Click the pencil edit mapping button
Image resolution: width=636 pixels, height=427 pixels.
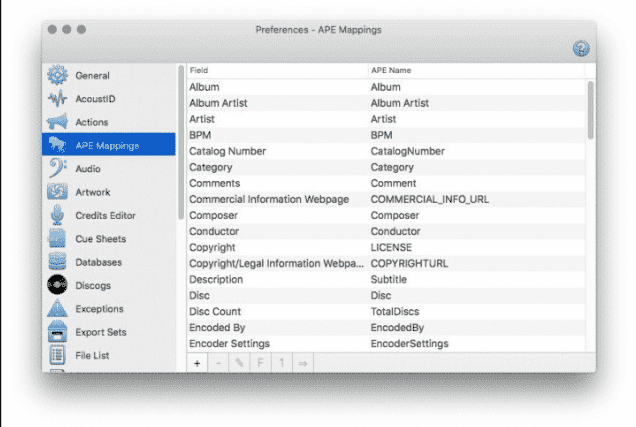coord(239,363)
